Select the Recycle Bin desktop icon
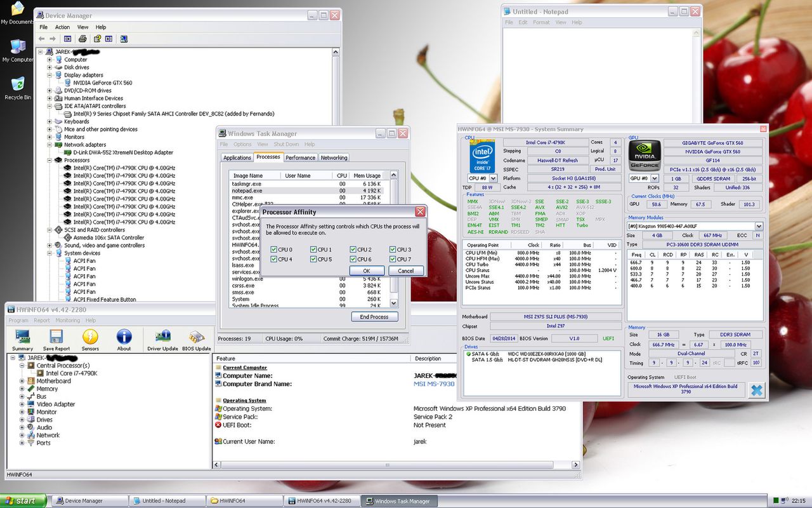Image resolution: width=812 pixels, height=508 pixels. [x=18, y=88]
